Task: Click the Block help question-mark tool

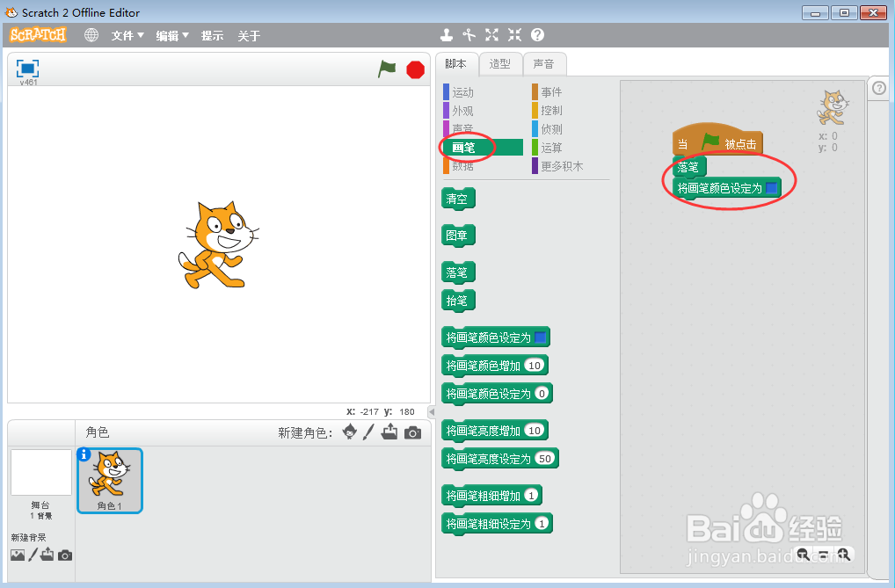Action: 538,35
